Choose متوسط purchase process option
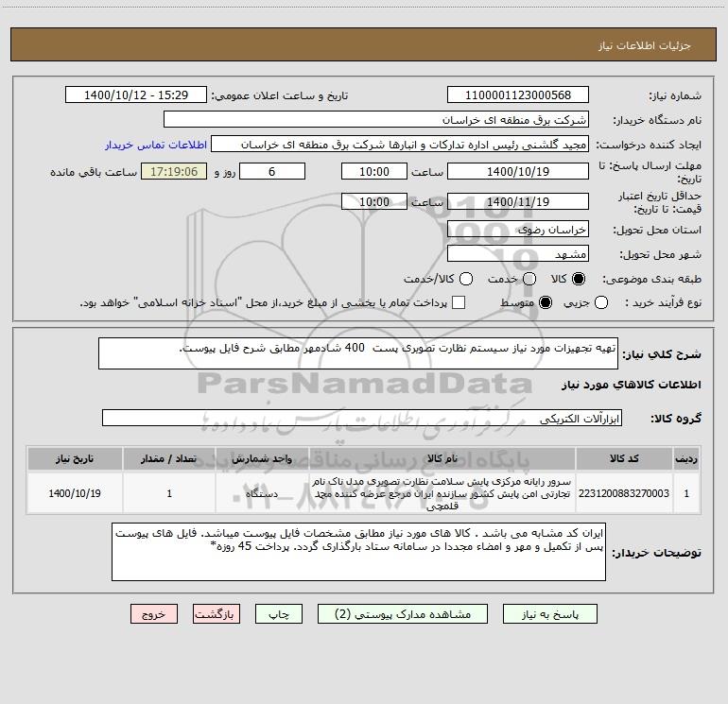Image resolution: width=728 pixels, height=704 pixels. coord(546,302)
